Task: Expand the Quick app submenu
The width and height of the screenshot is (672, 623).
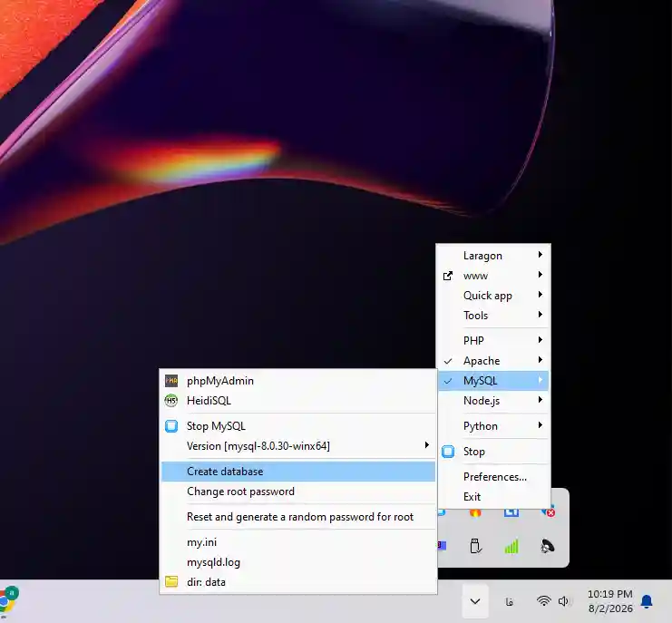Action: tap(493, 296)
